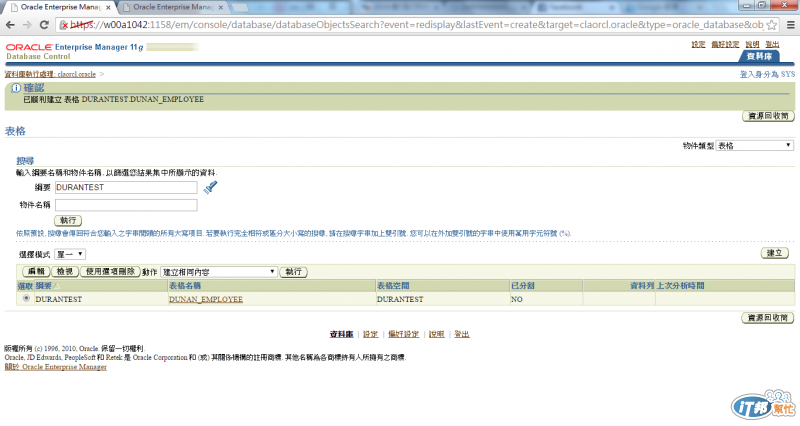Click the upper 資源回收筒 button
This screenshot has width=800, height=426.
point(768,116)
